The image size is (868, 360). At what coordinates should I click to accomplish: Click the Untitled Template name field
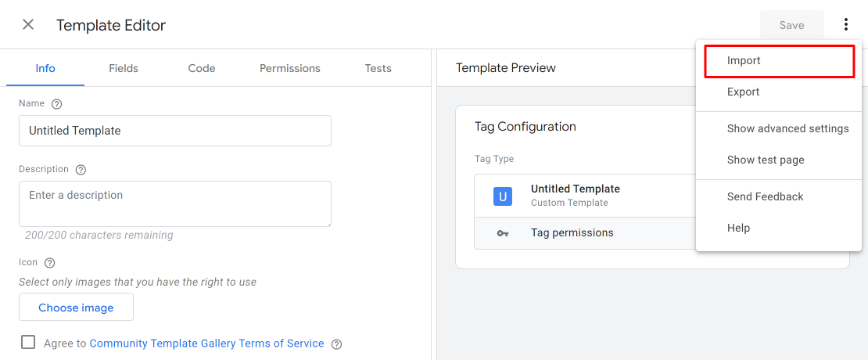pos(175,131)
